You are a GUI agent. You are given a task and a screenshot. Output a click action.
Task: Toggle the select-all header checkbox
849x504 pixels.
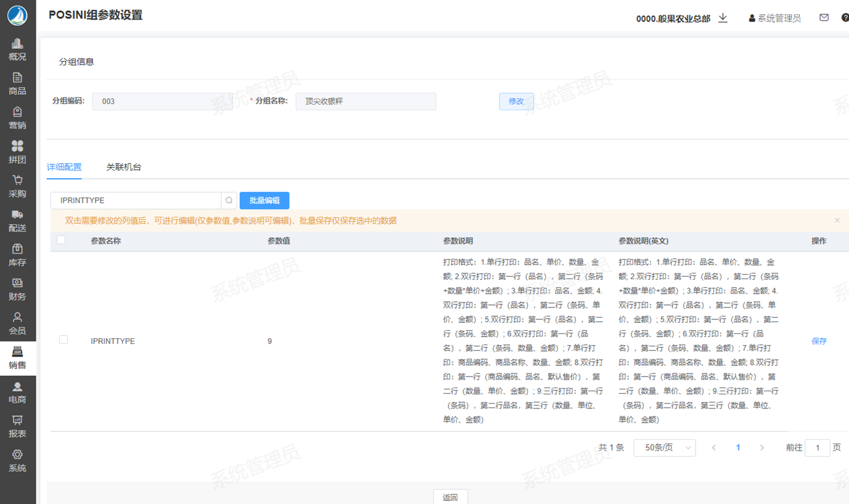61,240
